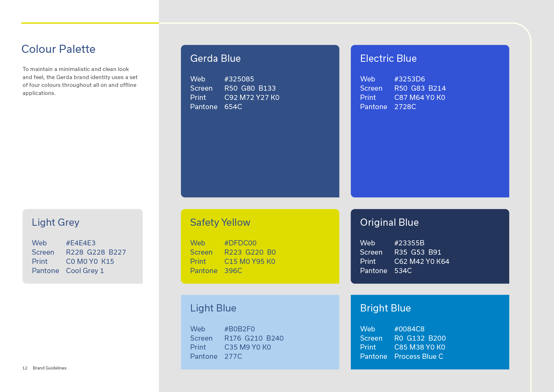Click the Gerda Blue hex code #325085
Image resolution: width=554 pixels, height=392 pixels.
coord(239,79)
